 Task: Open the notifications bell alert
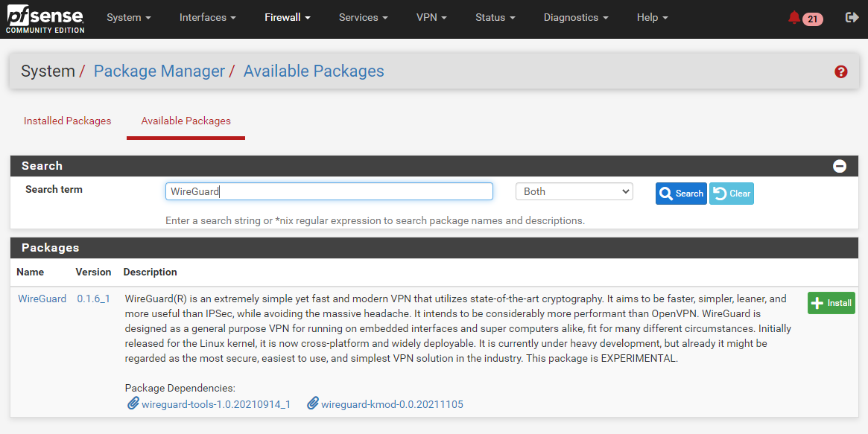coord(794,18)
